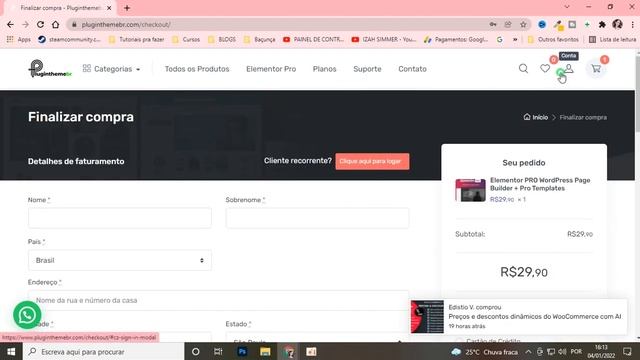This screenshot has height=360, width=640.
Task: Click the Endereço street address field
Action: pos(218,300)
